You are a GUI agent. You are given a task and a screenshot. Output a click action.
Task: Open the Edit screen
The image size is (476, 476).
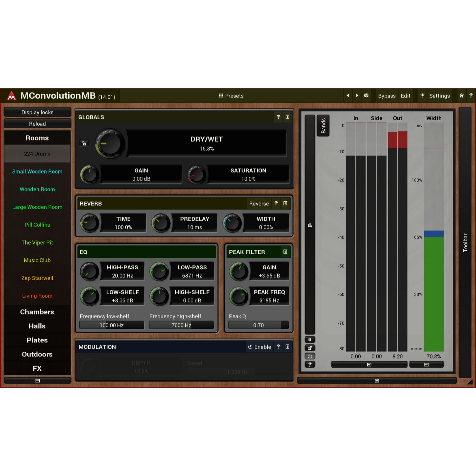point(406,96)
